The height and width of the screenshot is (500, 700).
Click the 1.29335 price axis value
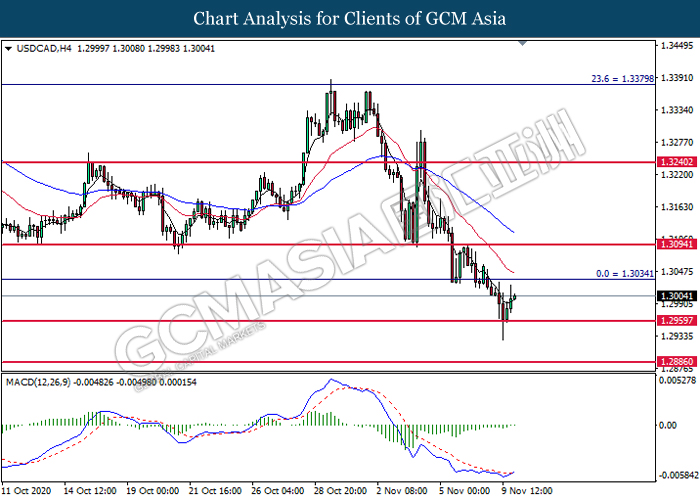pyautogui.click(x=677, y=336)
